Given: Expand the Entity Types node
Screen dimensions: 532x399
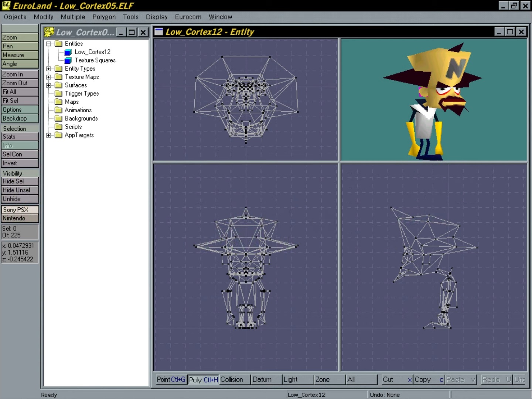Looking at the screenshot, I should [x=48, y=69].
